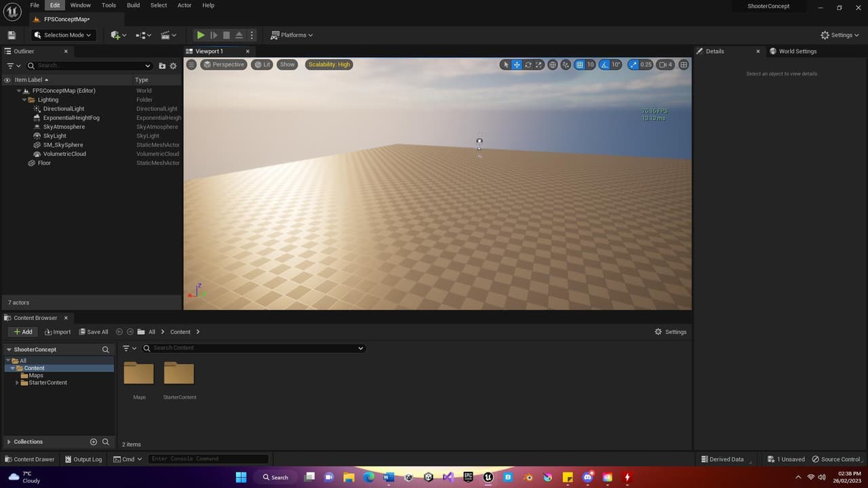Open Discord from the Windows taskbar
The height and width of the screenshot is (488, 868).
pyautogui.click(x=587, y=477)
